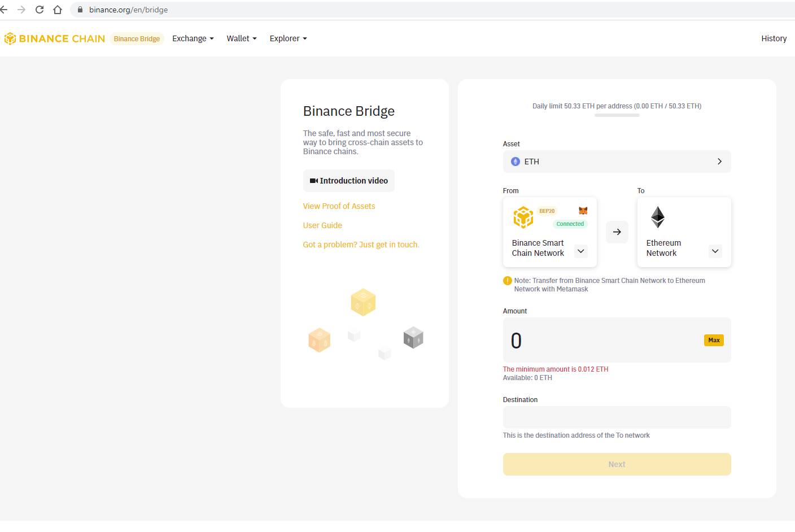Click the Binance Smart Chain Network label
795x532 pixels.
tap(538, 248)
